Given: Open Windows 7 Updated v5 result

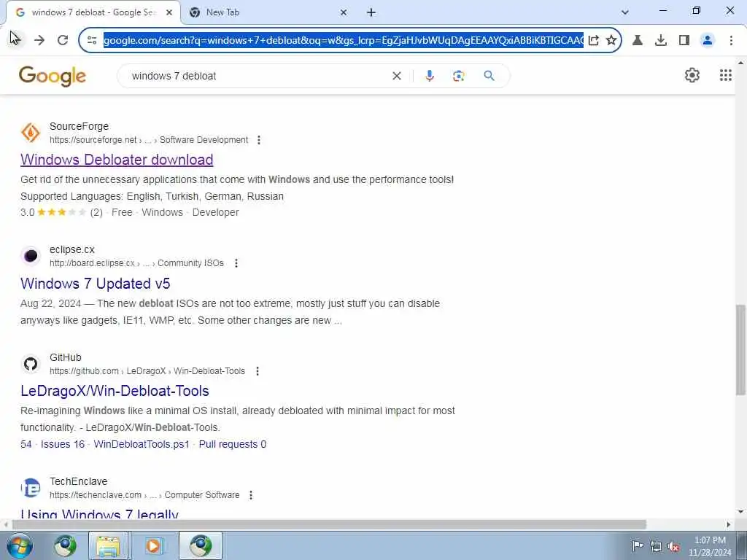Looking at the screenshot, I should [96, 284].
